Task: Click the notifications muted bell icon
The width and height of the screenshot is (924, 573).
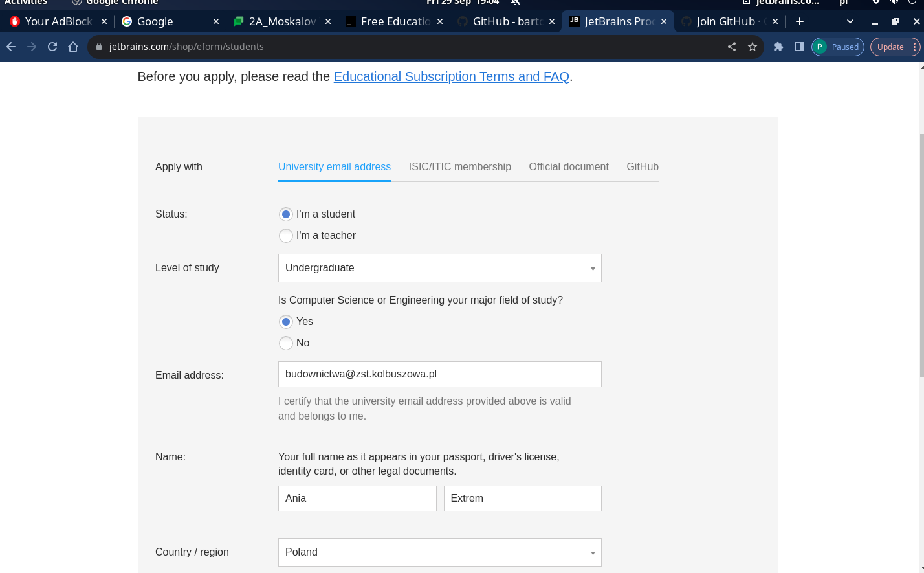Action: [515, 3]
